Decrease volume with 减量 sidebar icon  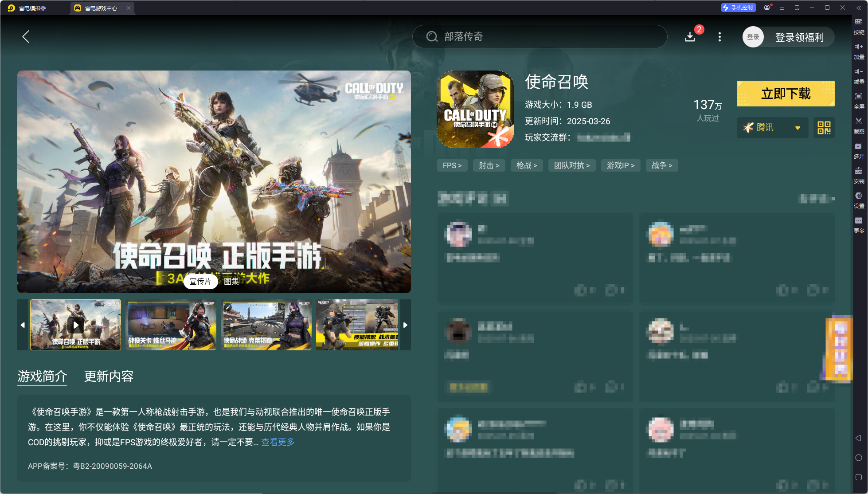tap(859, 76)
